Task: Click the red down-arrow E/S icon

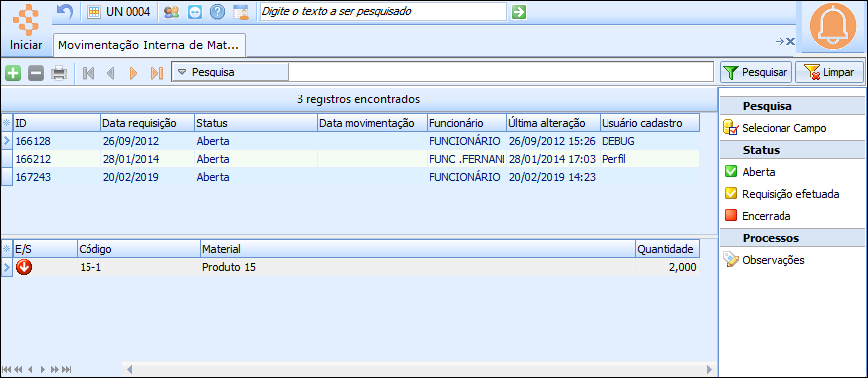Action: 24,267
